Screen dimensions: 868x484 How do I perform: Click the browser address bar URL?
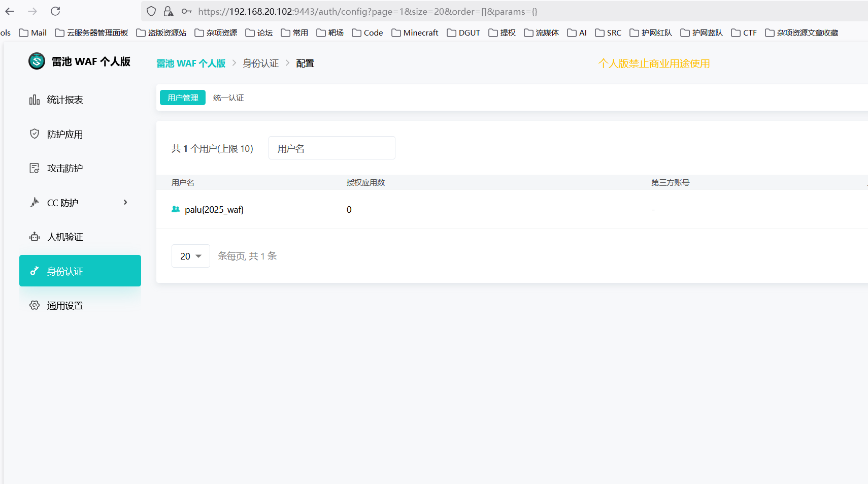click(368, 12)
